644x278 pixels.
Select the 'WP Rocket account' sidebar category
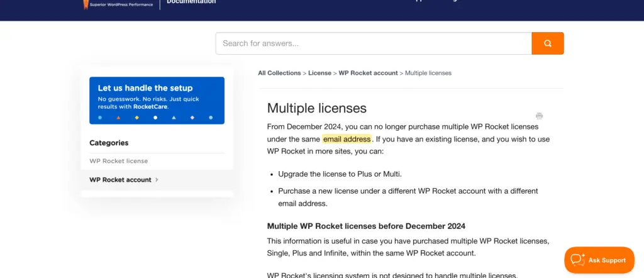pyautogui.click(x=120, y=180)
